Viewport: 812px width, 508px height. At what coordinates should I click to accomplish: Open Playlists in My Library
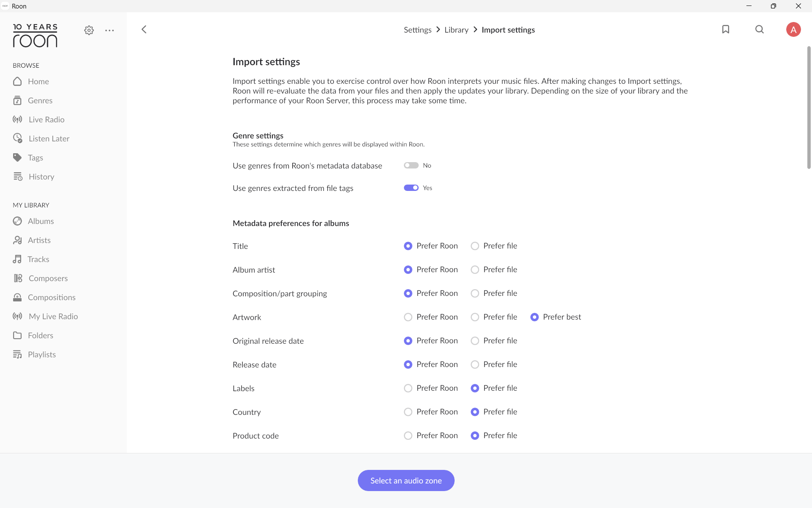coord(42,354)
